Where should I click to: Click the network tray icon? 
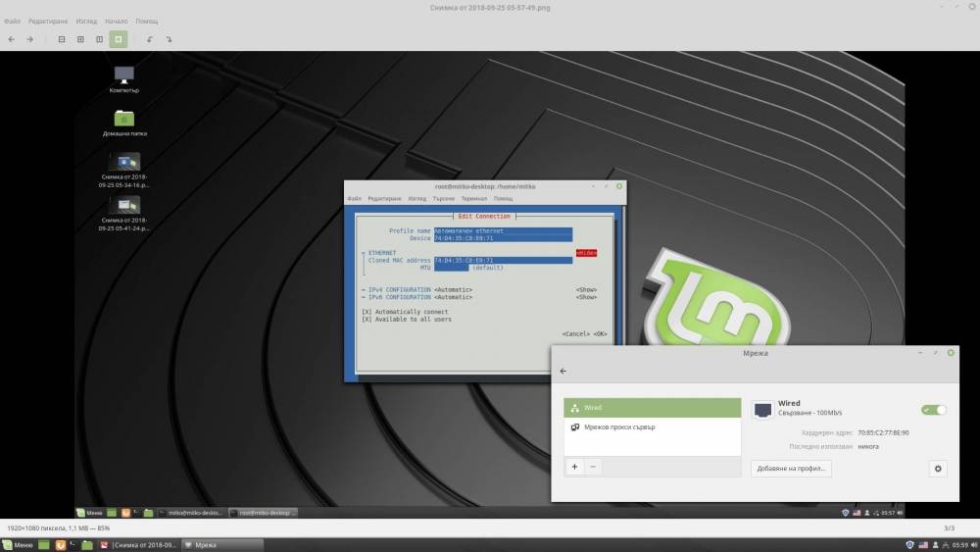[945, 545]
